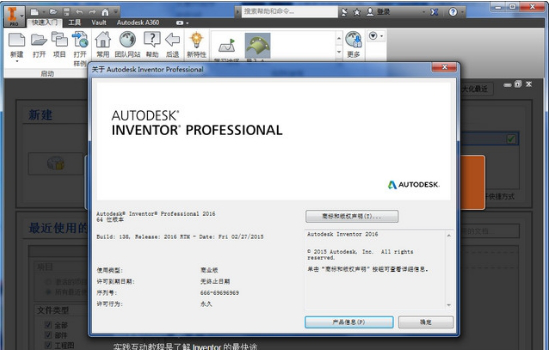Switch to the Vault ribbon tab
This screenshot has height=364, width=549.
point(99,22)
